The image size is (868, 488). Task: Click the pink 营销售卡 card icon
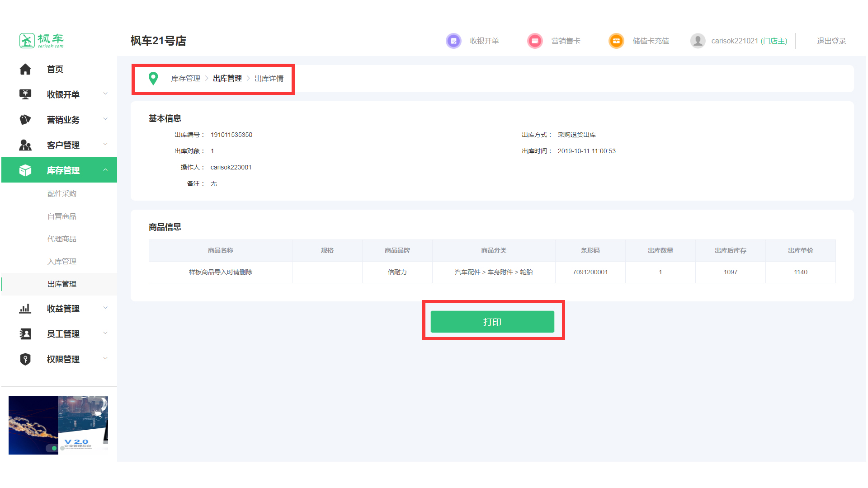(x=535, y=41)
